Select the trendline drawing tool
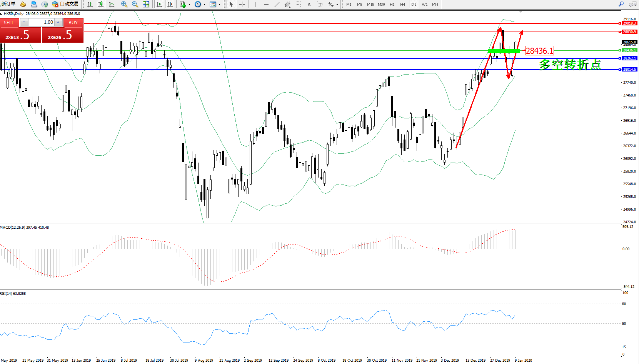 click(277, 4)
